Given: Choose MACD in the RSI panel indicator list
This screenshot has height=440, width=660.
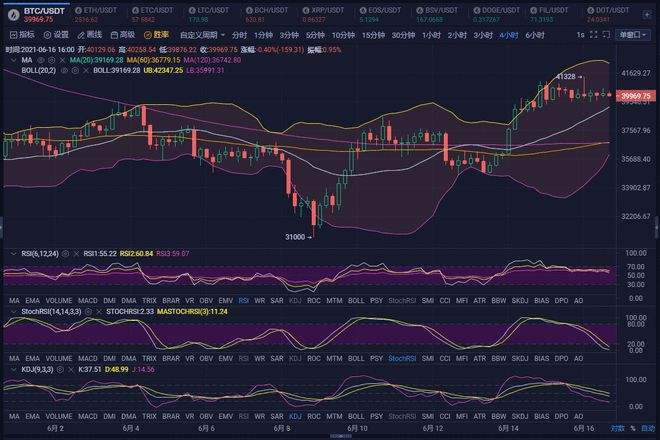Looking at the screenshot, I should pyautogui.click(x=88, y=301).
